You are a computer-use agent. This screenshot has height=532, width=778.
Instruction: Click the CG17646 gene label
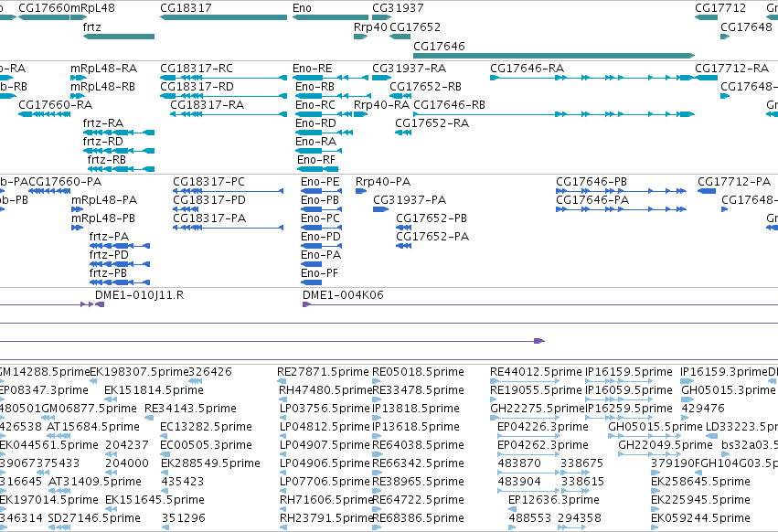[439, 46]
